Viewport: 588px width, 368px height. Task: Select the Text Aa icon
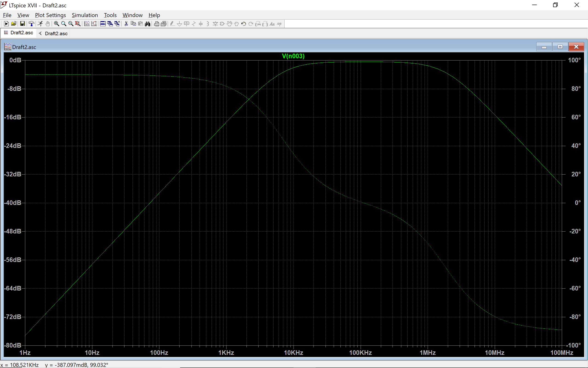pos(272,24)
